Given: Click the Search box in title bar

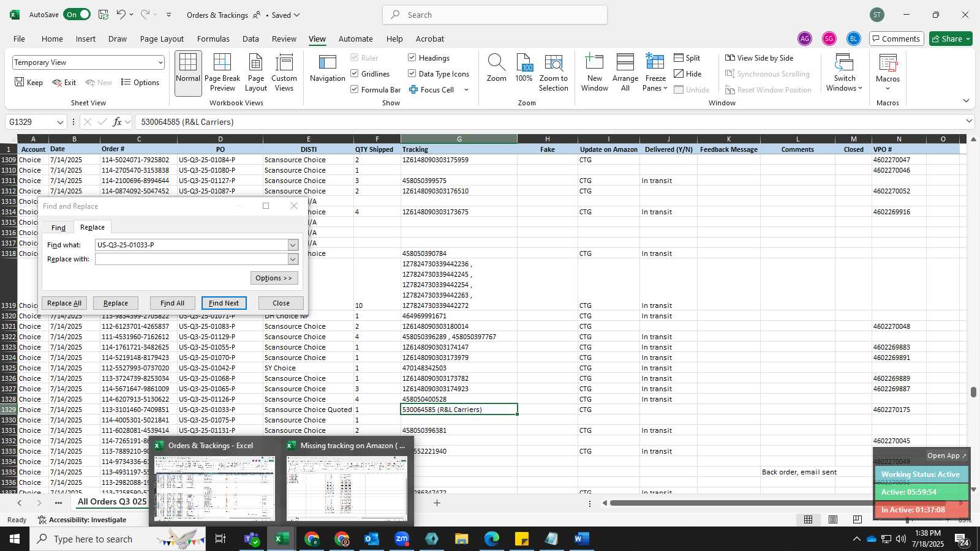Looking at the screenshot, I should tap(495, 15).
